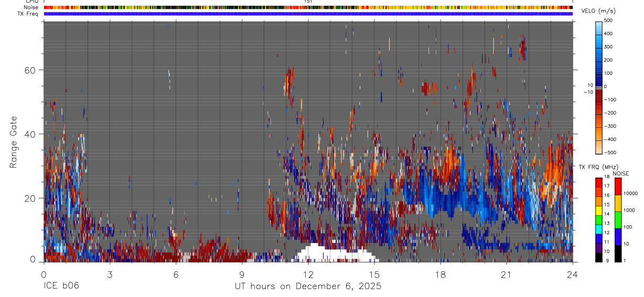The height and width of the screenshot is (297, 644).
Task: Click the noise scale label 1000
Action: click(630, 210)
